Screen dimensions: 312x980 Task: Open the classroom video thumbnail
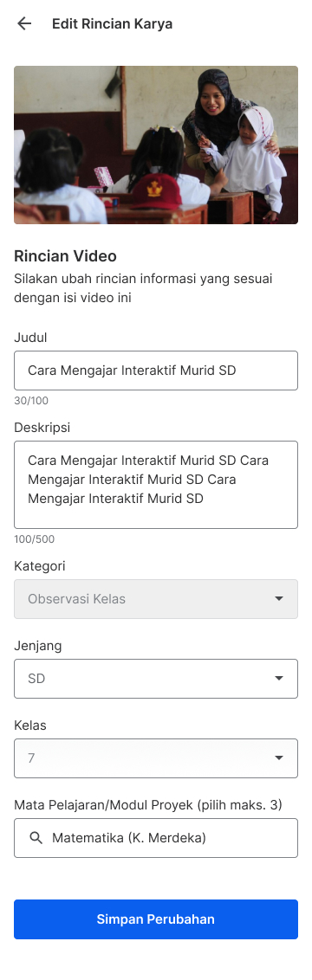click(156, 145)
